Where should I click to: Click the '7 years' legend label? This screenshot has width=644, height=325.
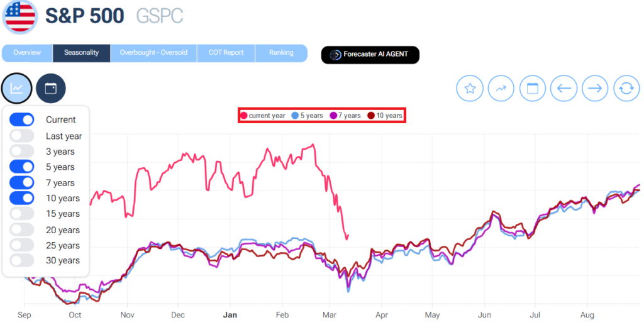(350, 116)
